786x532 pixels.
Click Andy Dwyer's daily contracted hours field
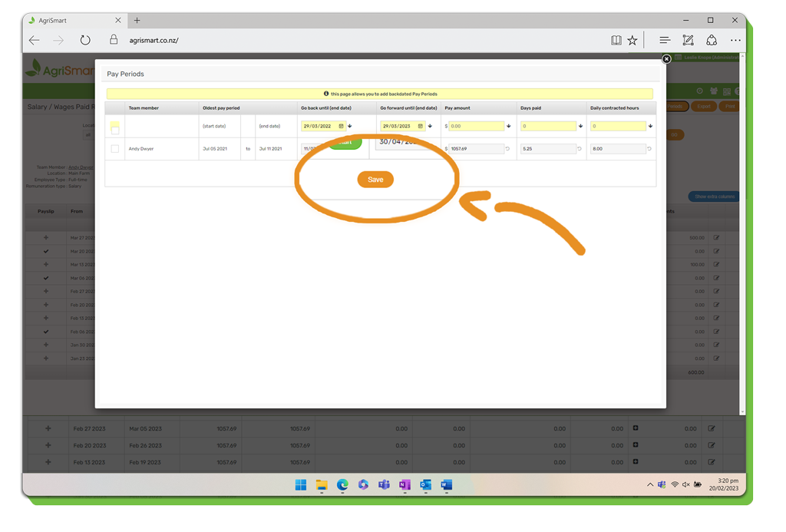pos(617,149)
